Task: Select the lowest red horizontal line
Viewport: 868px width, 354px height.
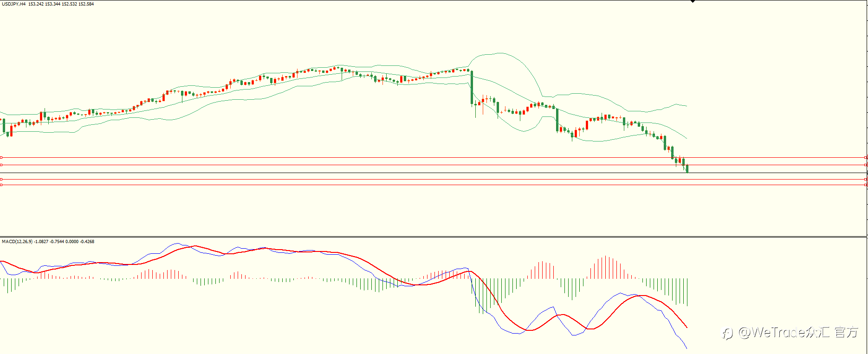Action: coord(434,185)
